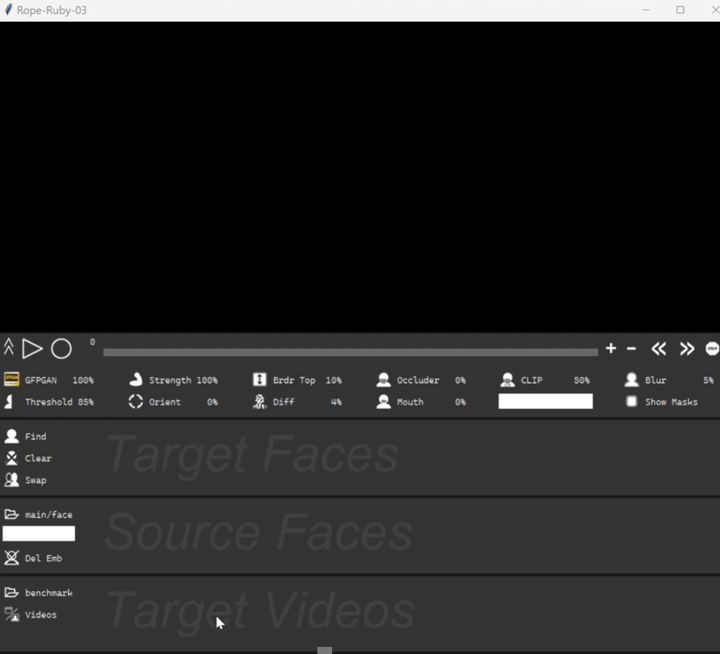Image resolution: width=720 pixels, height=654 pixels.
Task: Click the plus marker button
Action: 611,349
